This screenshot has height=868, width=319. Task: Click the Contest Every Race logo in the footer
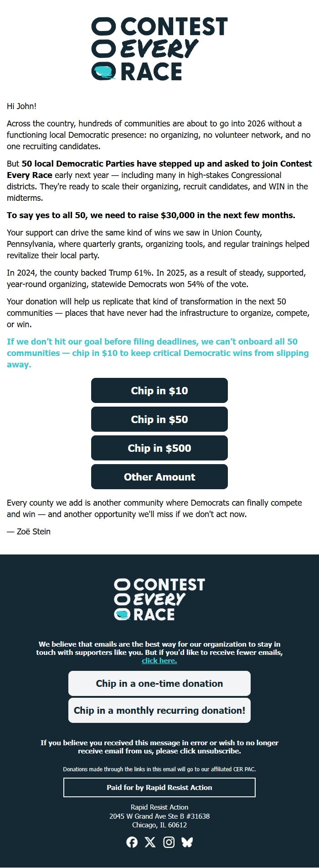(x=159, y=599)
